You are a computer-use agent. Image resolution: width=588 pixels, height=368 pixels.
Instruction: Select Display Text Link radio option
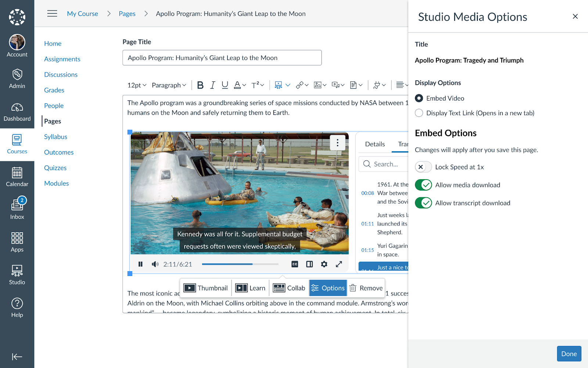419,113
